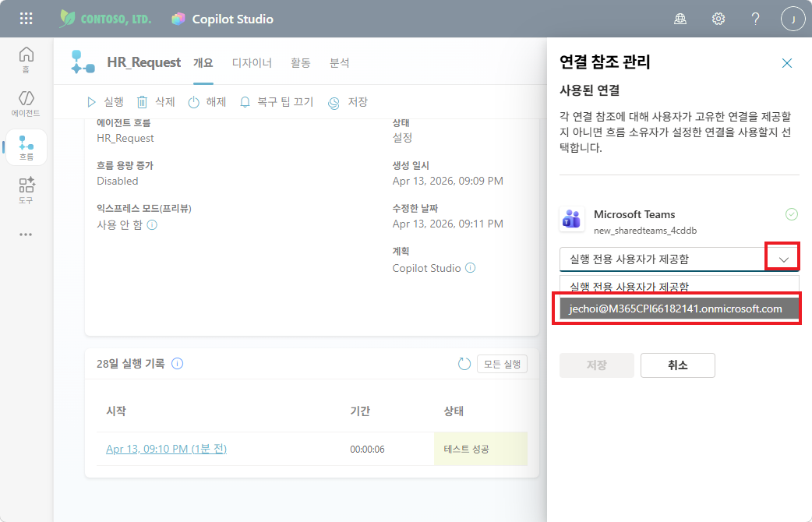Click the Copilot Studio logo icon
Image resolution: width=812 pixels, height=522 pixels.
coord(178,19)
